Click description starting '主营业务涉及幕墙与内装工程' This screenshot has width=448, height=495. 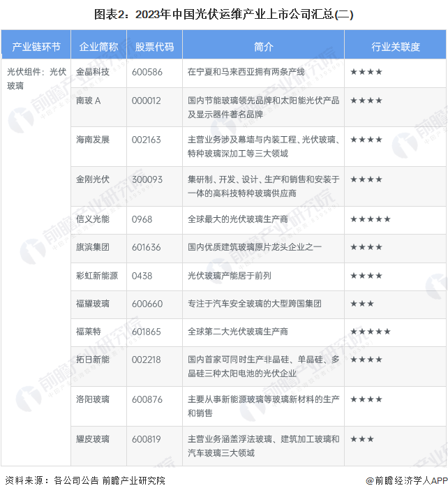264,146
